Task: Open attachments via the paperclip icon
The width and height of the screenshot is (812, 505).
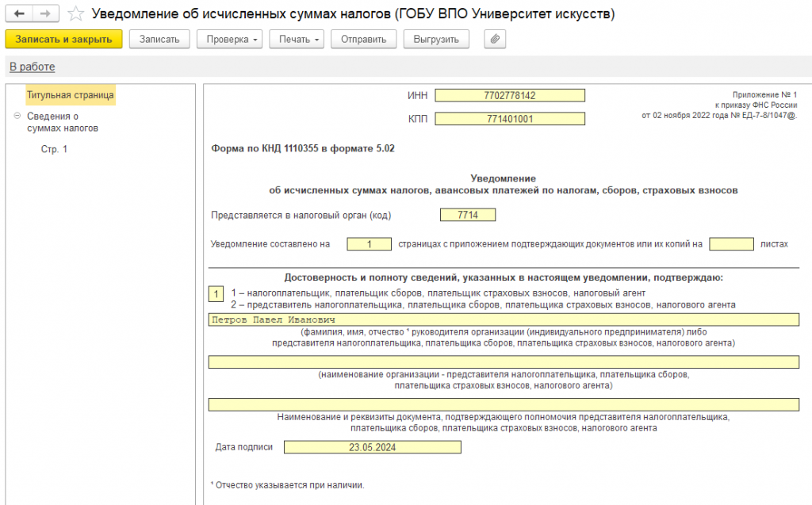Action: point(495,39)
